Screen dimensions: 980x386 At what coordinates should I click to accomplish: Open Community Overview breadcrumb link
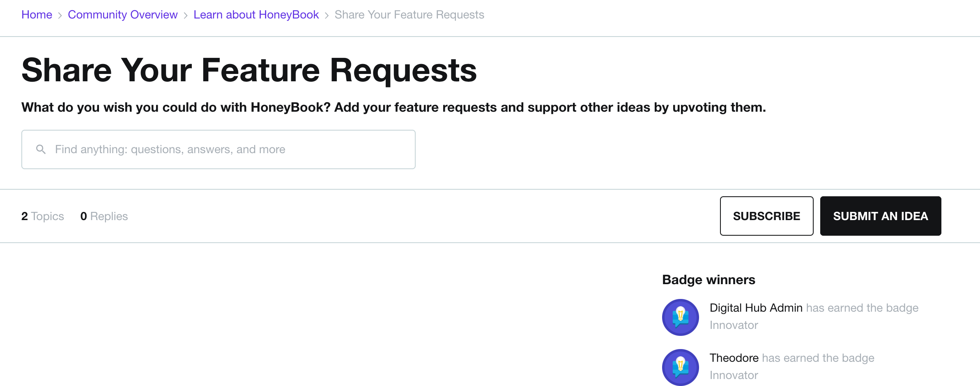click(123, 15)
